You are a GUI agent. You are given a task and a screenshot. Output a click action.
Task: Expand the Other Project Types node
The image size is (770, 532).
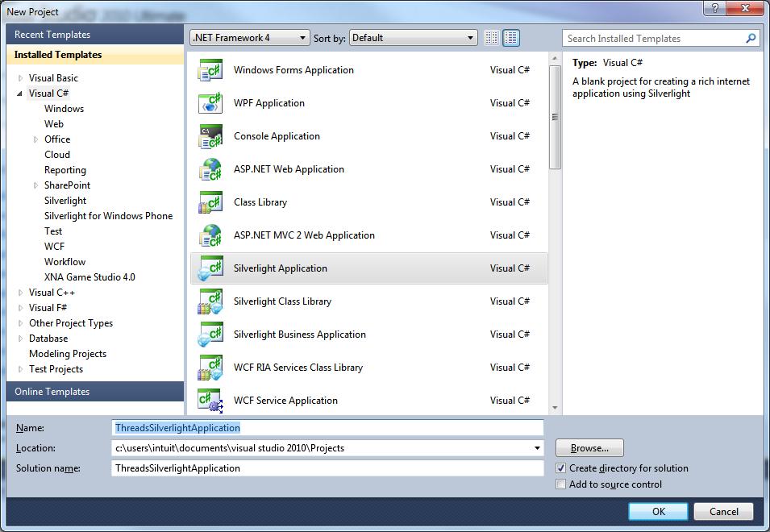20,323
